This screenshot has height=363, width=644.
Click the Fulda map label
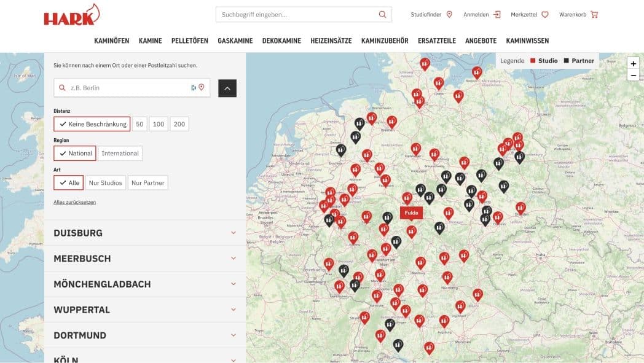(411, 213)
